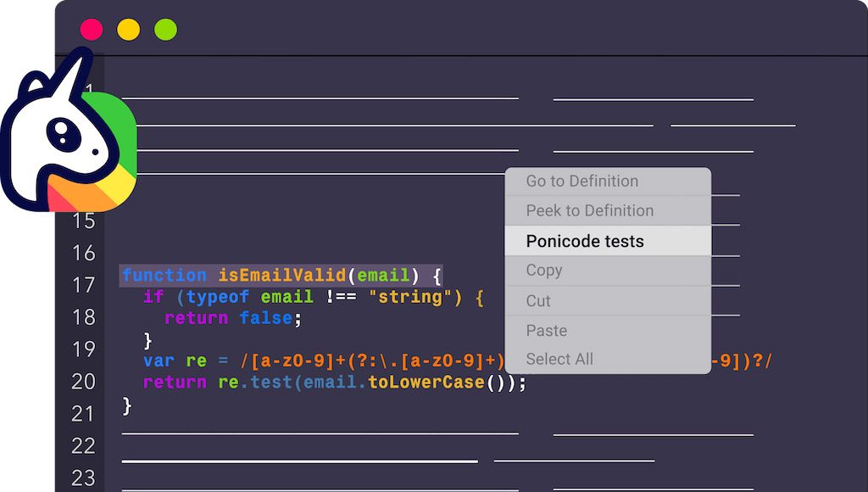Click Copy in the context menu
Screen dimensions: 868x492
608,271
